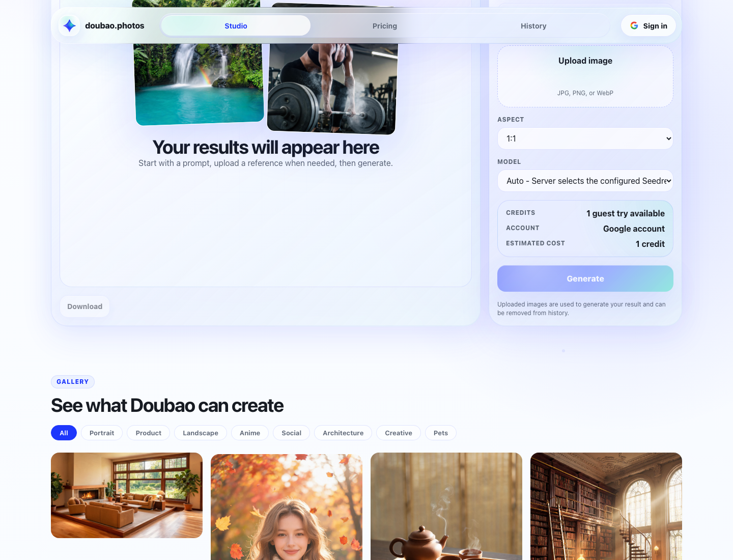Click the Sign in button
The height and width of the screenshot is (560, 733).
click(649, 25)
